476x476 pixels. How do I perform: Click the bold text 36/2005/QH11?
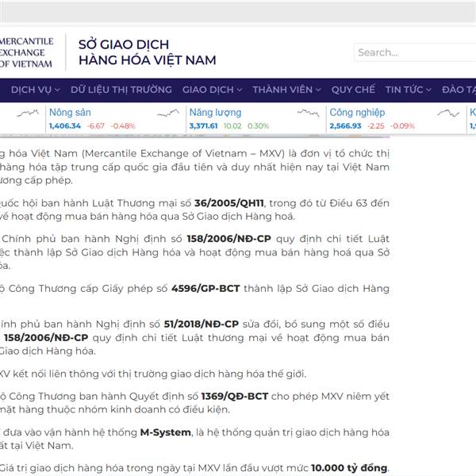(x=229, y=203)
